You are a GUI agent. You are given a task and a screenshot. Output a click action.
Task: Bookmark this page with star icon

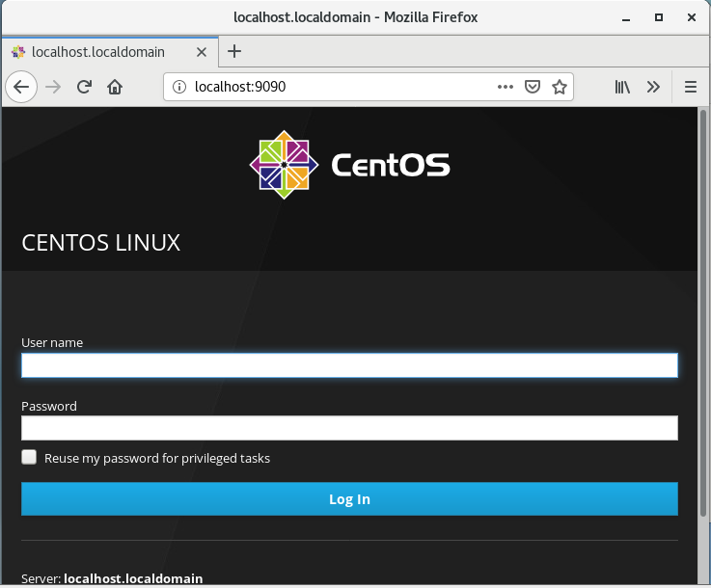559,87
